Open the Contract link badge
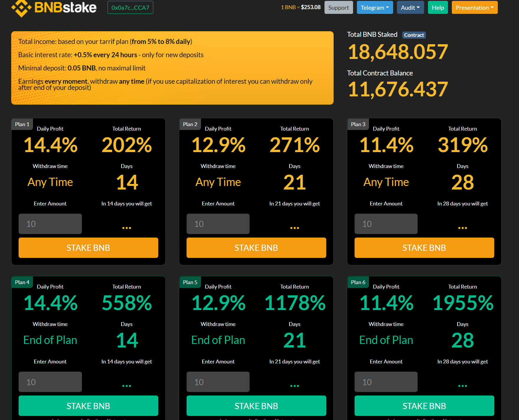The width and height of the screenshot is (519, 420). 414,35
